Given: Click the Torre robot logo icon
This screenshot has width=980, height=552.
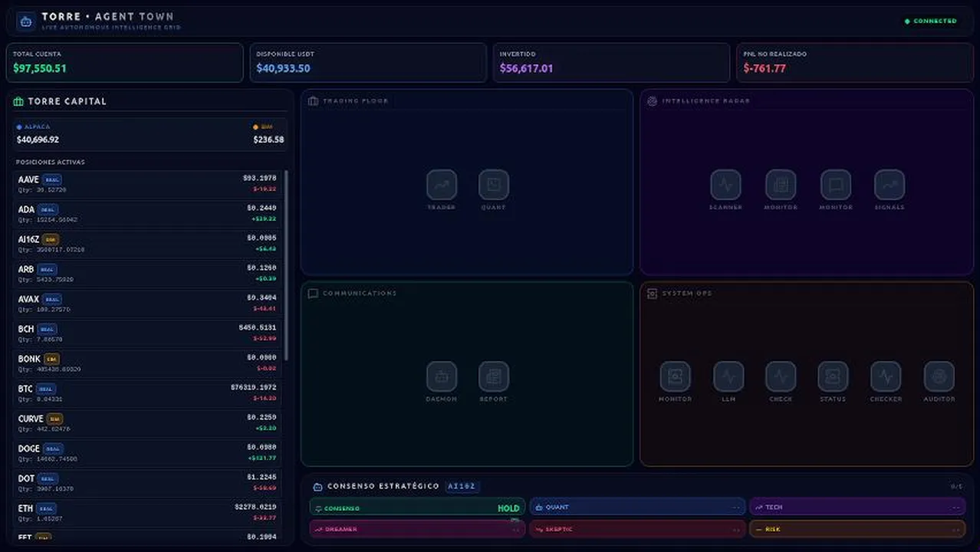Looking at the screenshot, I should coord(26,21).
